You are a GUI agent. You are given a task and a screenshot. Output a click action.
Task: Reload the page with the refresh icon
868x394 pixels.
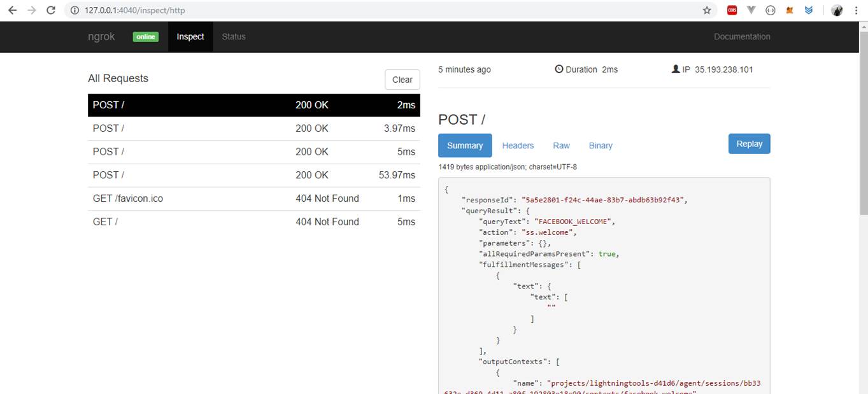[x=51, y=10]
